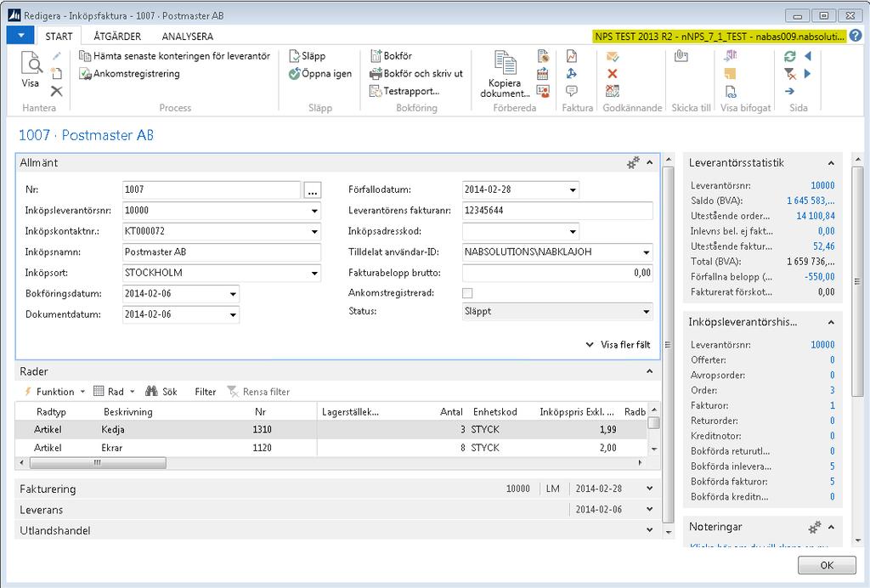Open the Bokföringsdatum date dropdown
This screenshot has height=588, width=870.
pyautogui.click(x=233, y=294)
